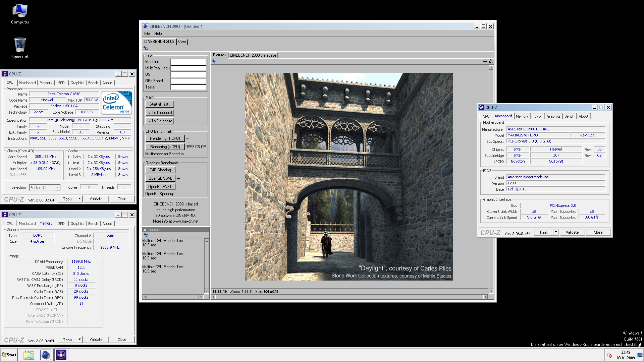Click the Start all tests button
This screenshot has height=362, width=644.
pos(160,104)
